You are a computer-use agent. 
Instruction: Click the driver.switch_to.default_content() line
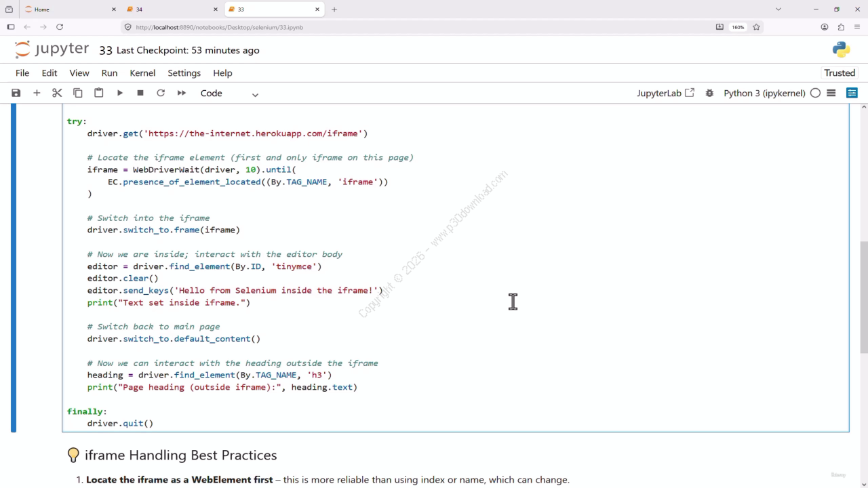point(174,339)
